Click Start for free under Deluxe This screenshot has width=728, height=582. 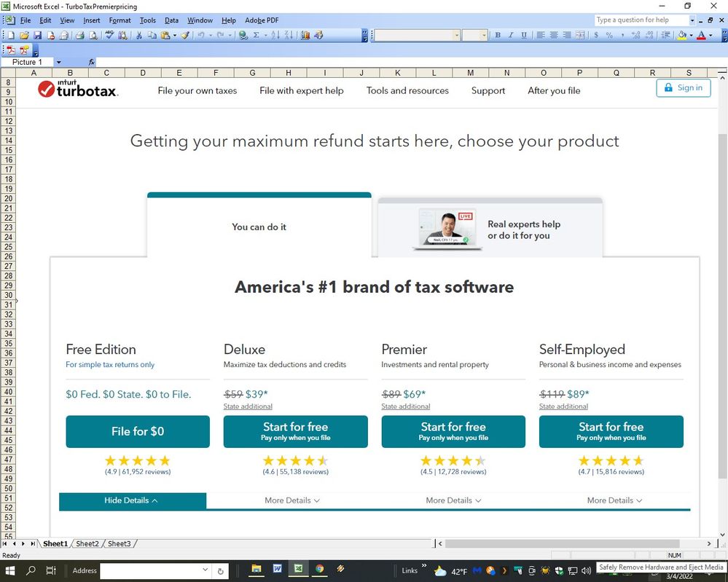pyautogui.click(x=296, y=432)
